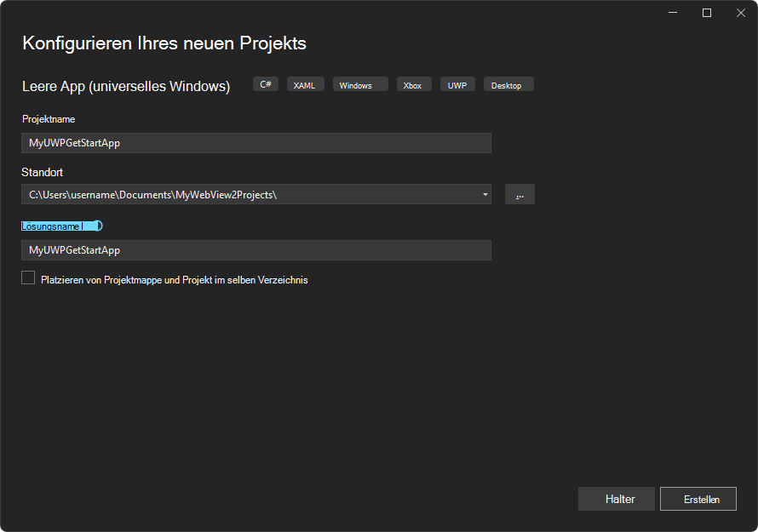Click the browse ellipsis button next to Standort
The image size is (758, 532).
coord(520,194)
